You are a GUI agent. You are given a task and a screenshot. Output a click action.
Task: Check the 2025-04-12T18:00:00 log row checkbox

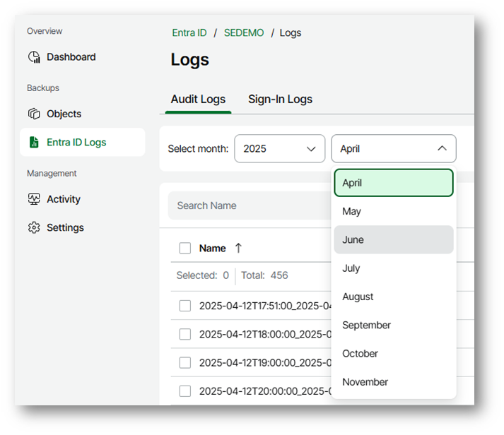tap(185, 334)
